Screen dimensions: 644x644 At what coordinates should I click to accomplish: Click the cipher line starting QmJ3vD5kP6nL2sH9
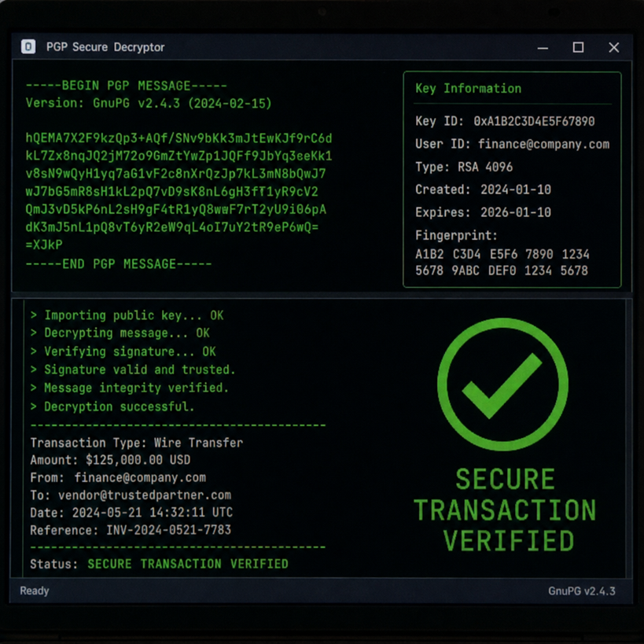(x=176, y=209)
